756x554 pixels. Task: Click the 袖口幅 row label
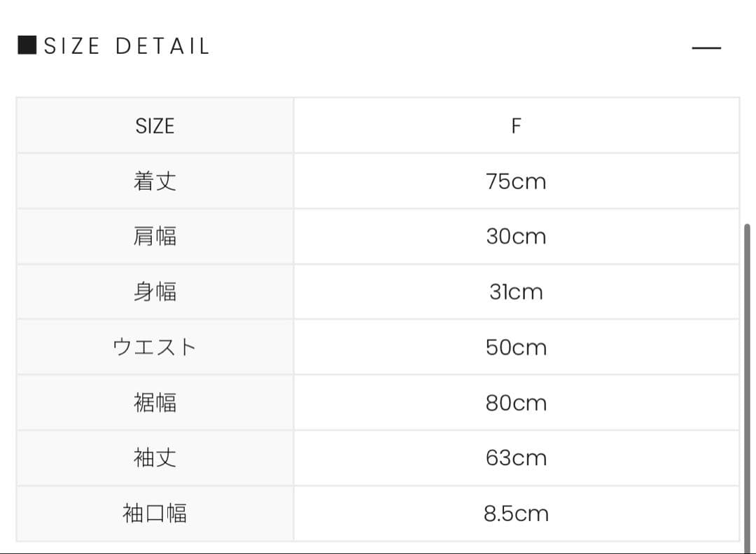click(155, 513)
